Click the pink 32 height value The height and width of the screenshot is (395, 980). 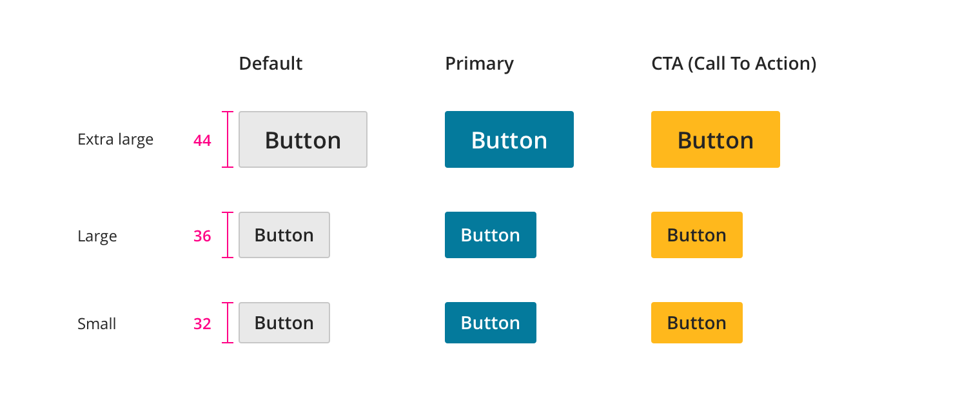[202, 324]
